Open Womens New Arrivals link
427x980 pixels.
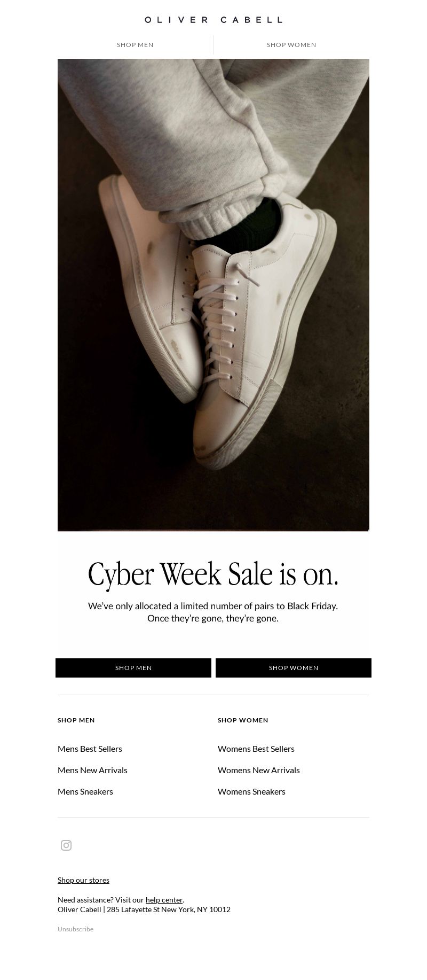pos(259,770)
